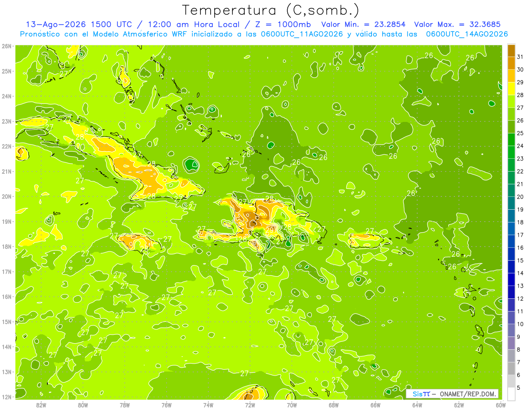This screenshot has height=411, width=532.
Task: Click the '20' value on the color scale
Action: pos(520,197)
